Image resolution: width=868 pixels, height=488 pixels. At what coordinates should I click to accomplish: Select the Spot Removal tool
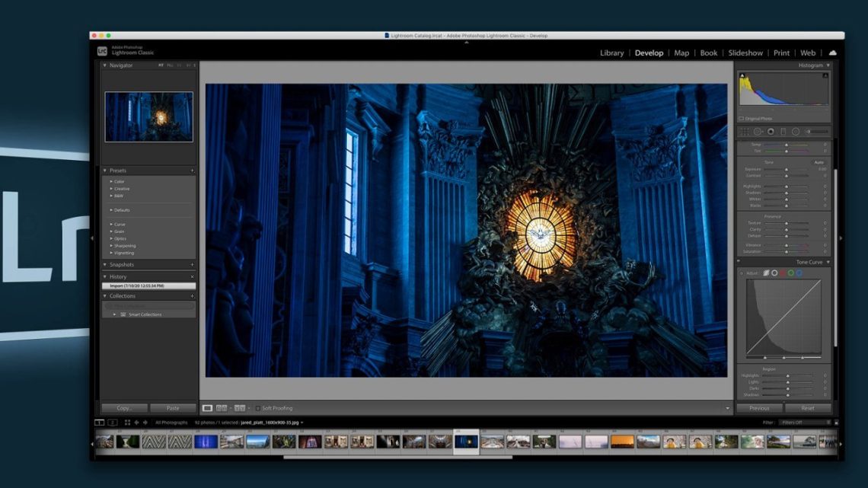(x=758, y=132)
